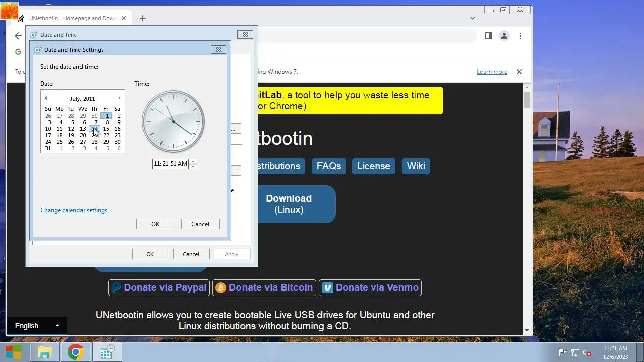Click Cancel in the Date and Time window
This screenshot has height=362, width=644.
point(191,254)
